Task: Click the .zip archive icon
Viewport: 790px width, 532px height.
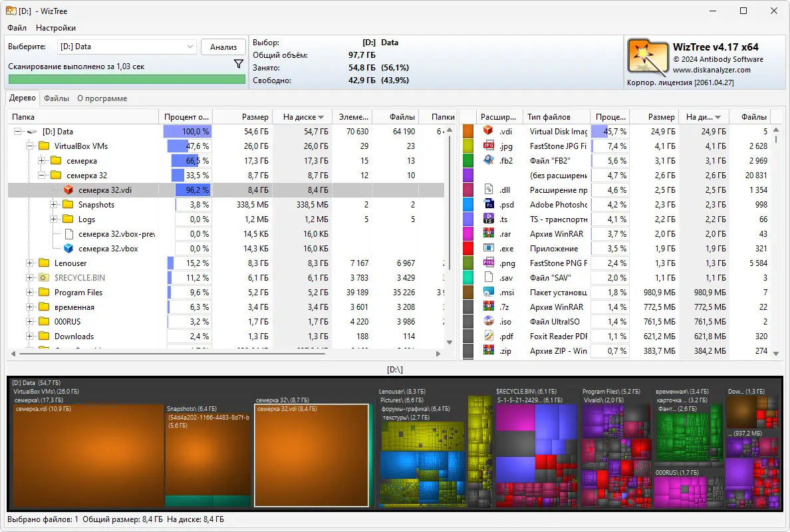Action: (x=488, y=350)
